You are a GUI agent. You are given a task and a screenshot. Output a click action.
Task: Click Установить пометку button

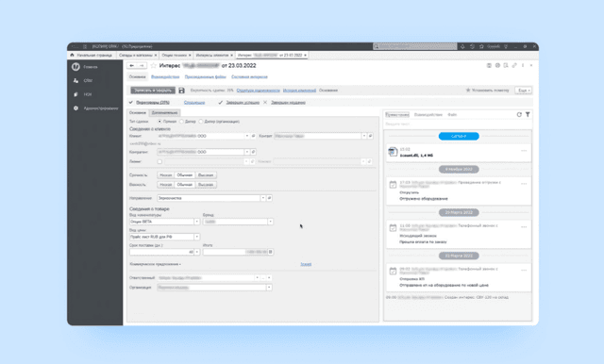[x=487, y=91]
